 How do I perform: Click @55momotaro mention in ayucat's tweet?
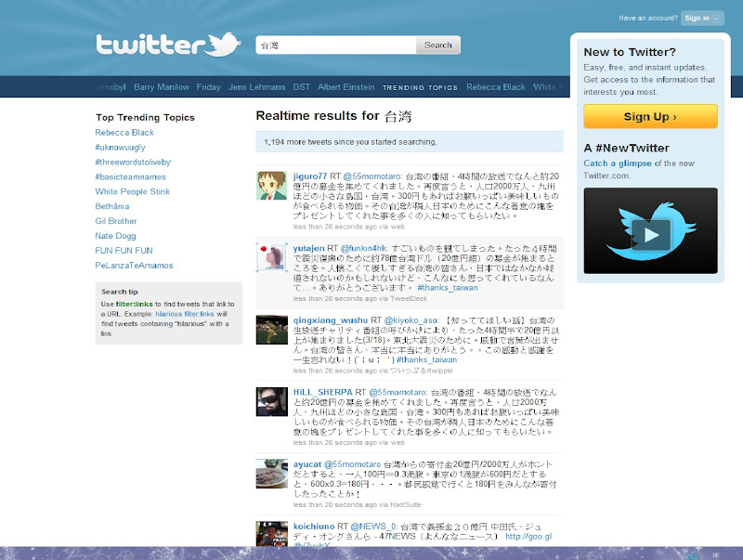(353, 464)
